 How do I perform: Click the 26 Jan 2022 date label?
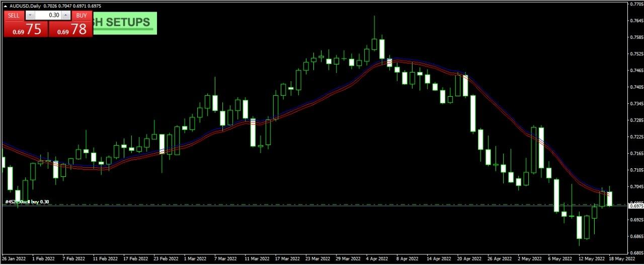[x=14, y=259]
